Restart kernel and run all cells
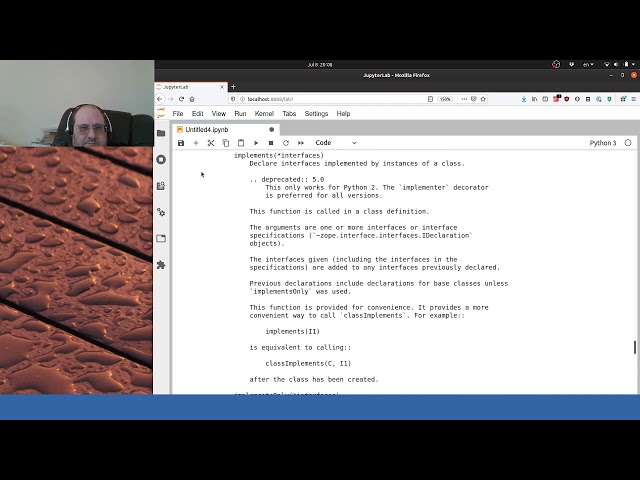This screenshot has width=640, height=480. [301, 143]
